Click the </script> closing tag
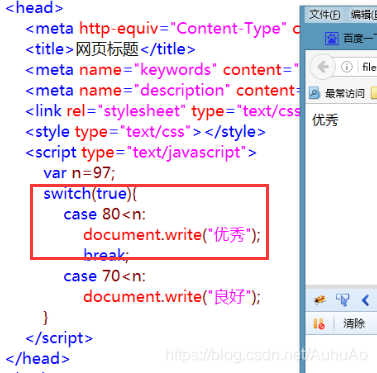 pos(59,338)
